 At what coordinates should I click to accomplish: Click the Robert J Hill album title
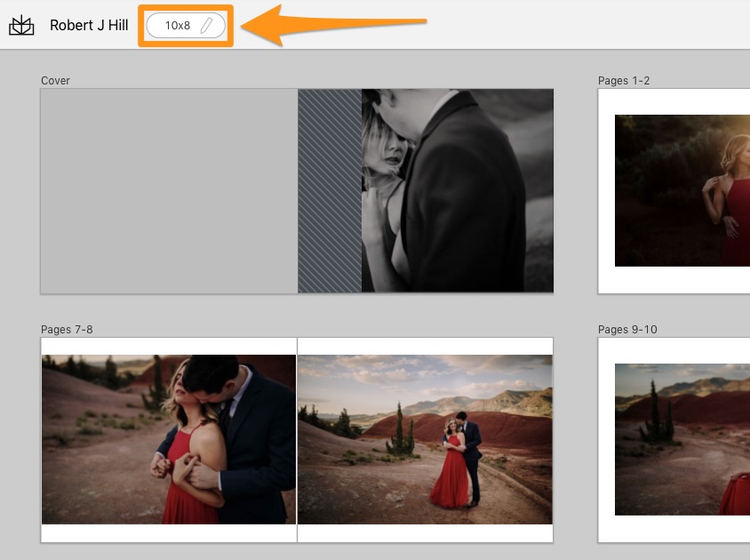coord(89,26)
